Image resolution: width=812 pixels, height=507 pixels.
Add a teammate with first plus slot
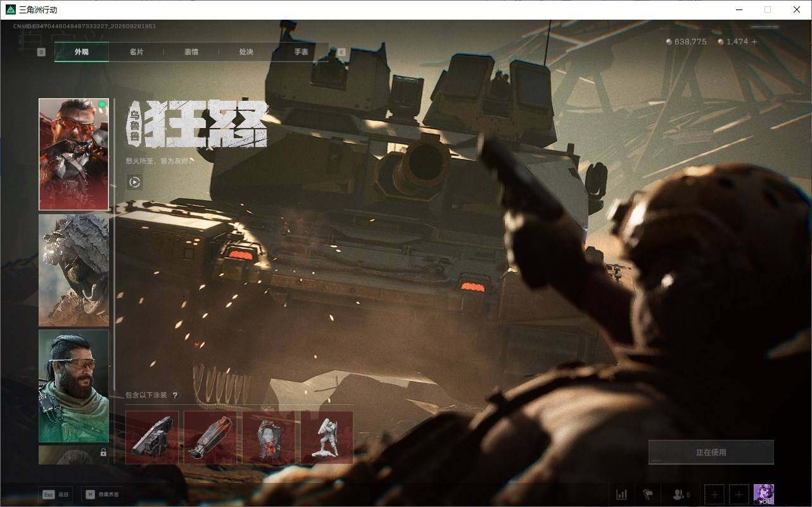click(x=714, y=494)
